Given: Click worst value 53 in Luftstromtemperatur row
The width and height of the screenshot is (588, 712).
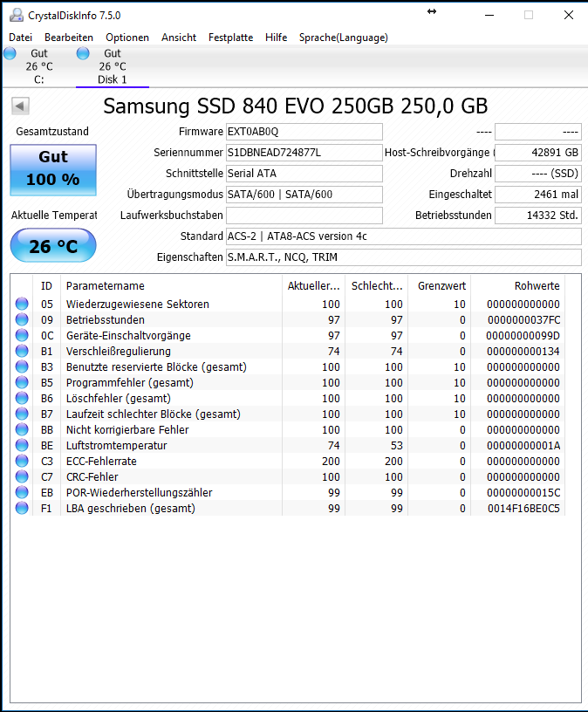Looking at the screenshot, I should point(397,446).
